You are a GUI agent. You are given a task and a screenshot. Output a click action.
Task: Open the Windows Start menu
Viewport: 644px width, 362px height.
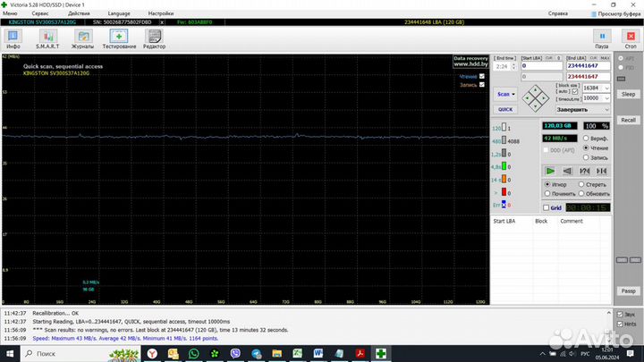point(10,353)
